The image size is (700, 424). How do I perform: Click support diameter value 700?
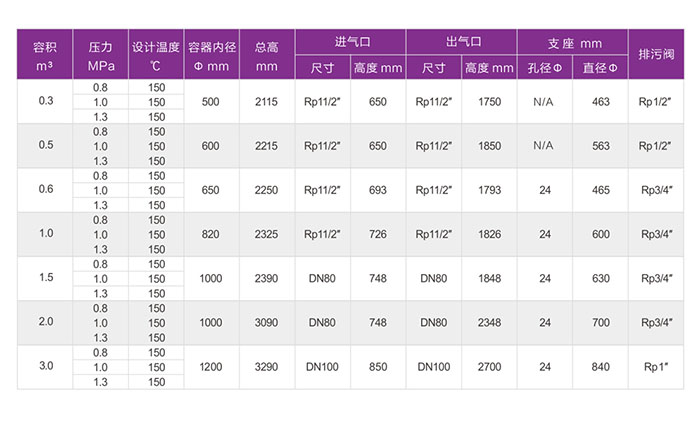(601, 323)
